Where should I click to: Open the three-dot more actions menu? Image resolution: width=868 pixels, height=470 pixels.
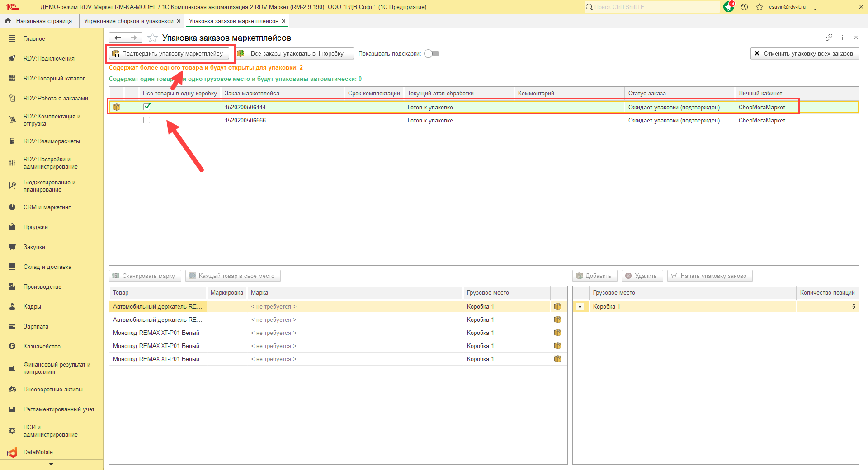[x=842, y=38]
